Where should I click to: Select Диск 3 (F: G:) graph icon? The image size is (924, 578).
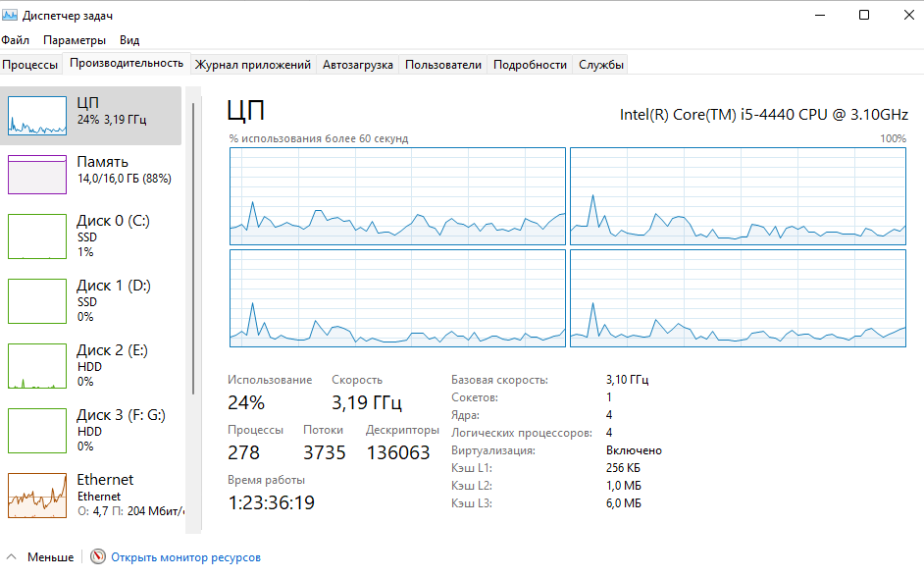point(37,431)
